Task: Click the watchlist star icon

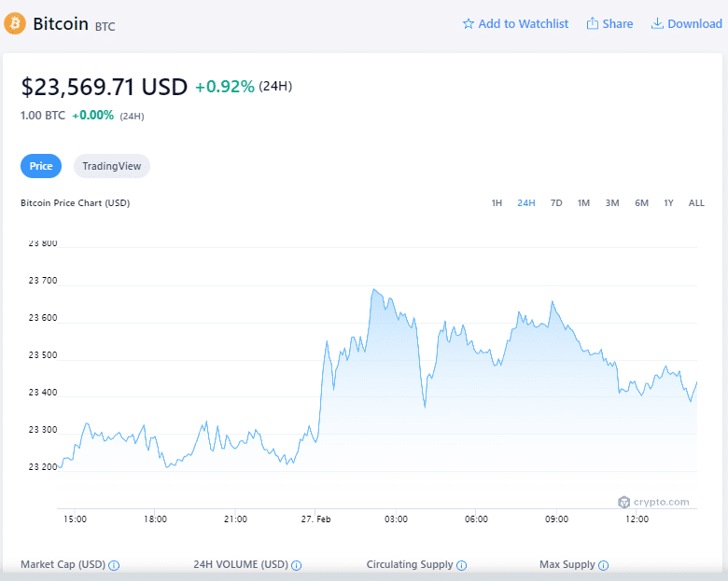Action: point(468,23)
